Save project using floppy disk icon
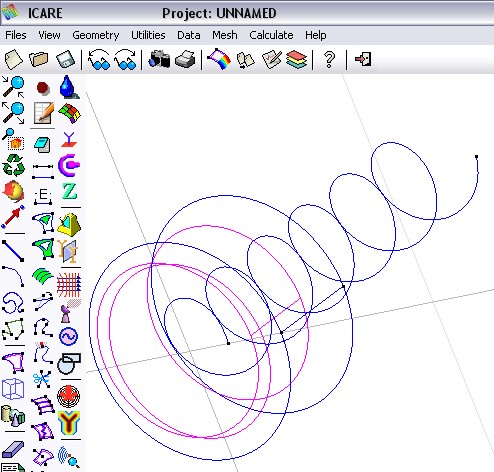 pos(65,60)
